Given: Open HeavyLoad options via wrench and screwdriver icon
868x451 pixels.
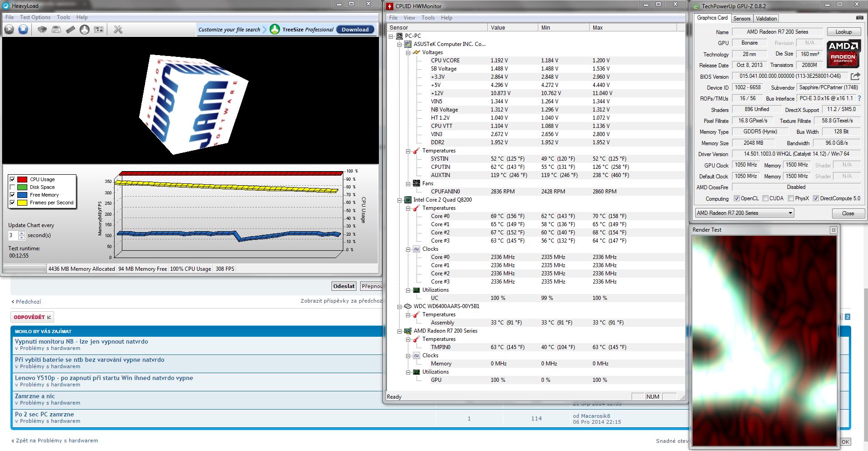Looking at the screenshot, I should click(118, 30).
